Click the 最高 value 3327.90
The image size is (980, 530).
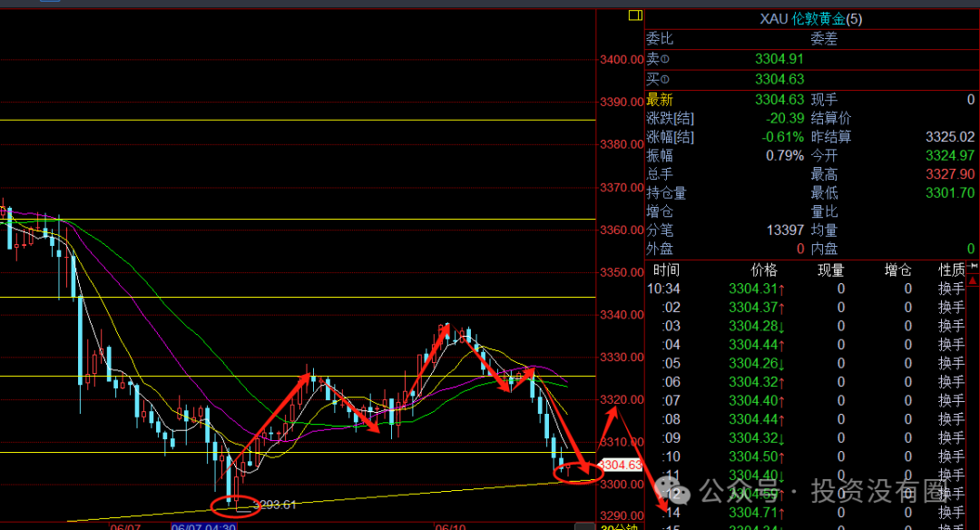point(950,174)
